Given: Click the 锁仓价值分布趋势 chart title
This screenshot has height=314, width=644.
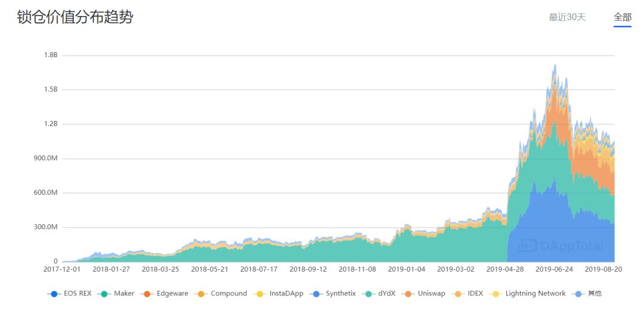Looking at the screenshot, I should pyautogui.click(x=75, y=18).
